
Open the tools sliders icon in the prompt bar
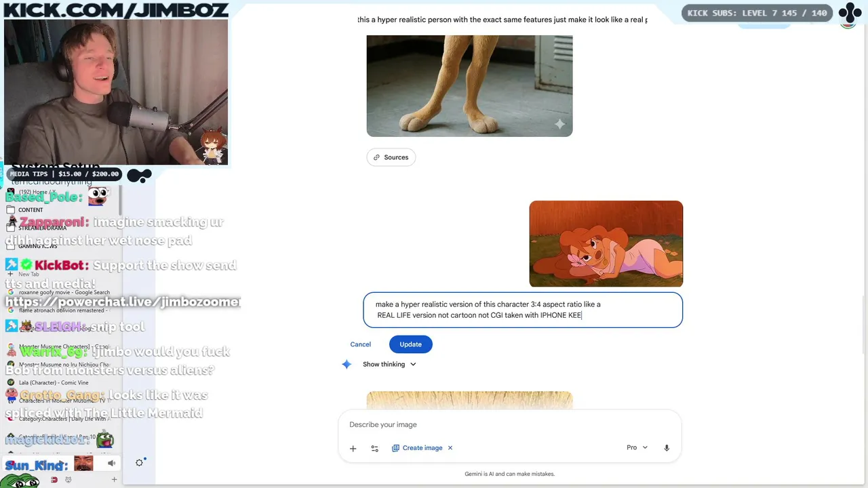(x=374, y=448)
